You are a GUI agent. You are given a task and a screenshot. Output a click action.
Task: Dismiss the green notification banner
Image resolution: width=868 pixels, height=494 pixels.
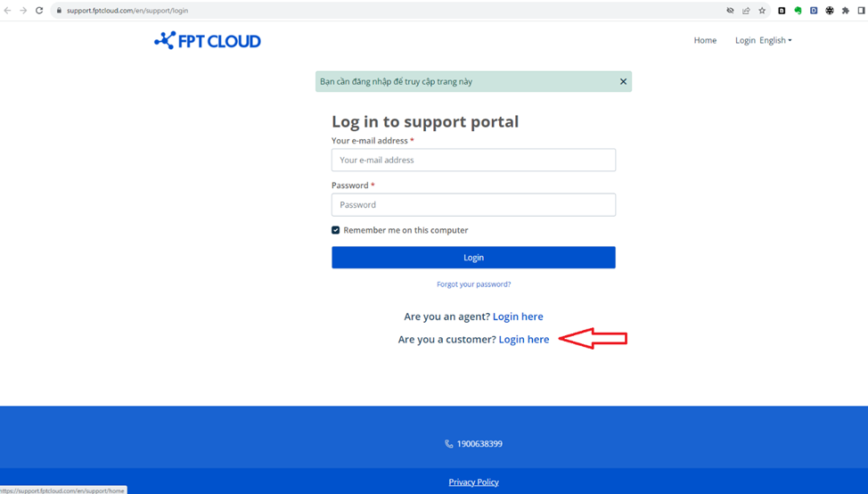[x=623, y=81]
